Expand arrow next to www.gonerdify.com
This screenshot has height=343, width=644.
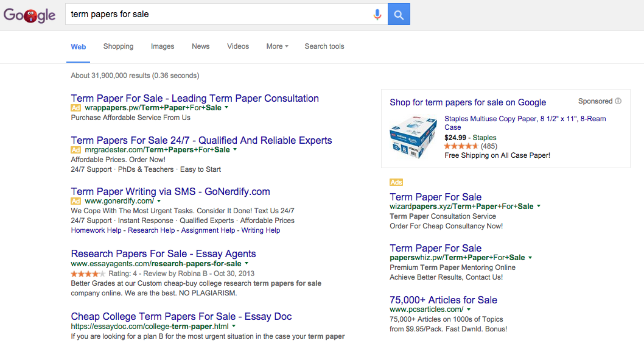coord(159,200)
